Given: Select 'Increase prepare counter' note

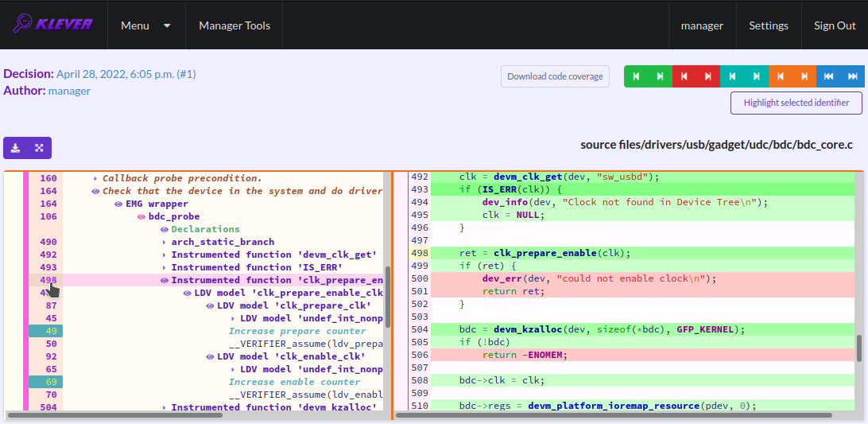Looking at the screenshot, I should click(297, 332).
